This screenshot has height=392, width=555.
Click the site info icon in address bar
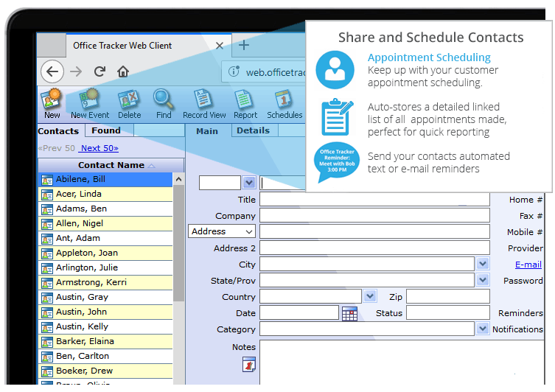coord(234,71)
